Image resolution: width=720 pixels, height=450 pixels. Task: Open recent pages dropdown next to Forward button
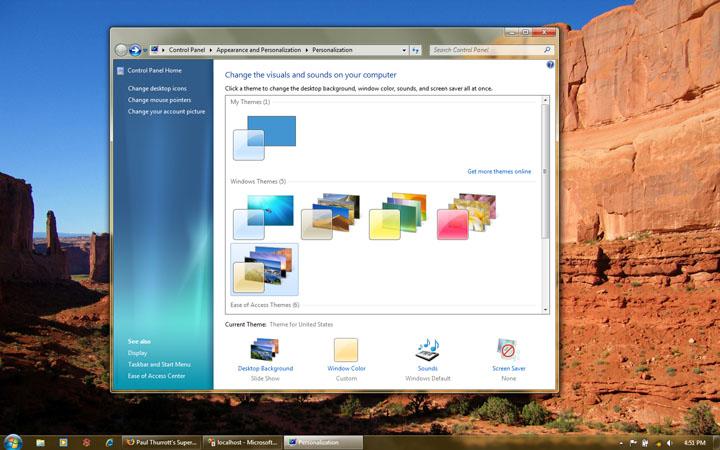click(x=145, y=51)
